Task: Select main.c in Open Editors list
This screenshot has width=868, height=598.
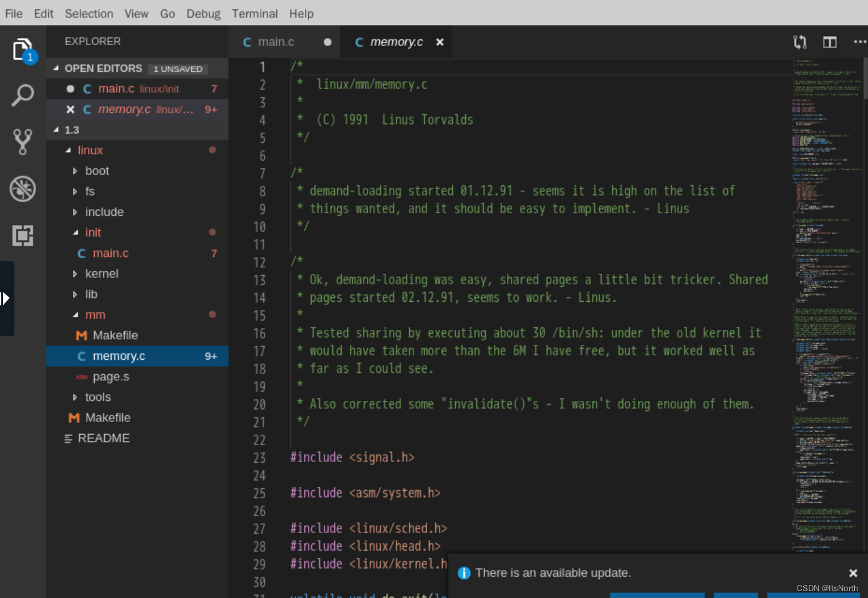Action: coord(137,89)
